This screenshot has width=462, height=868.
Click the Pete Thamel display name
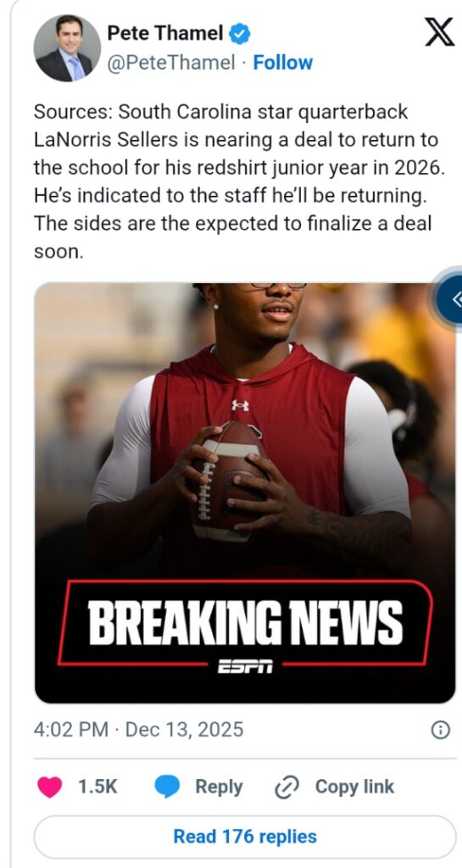(x=165, y=34)
